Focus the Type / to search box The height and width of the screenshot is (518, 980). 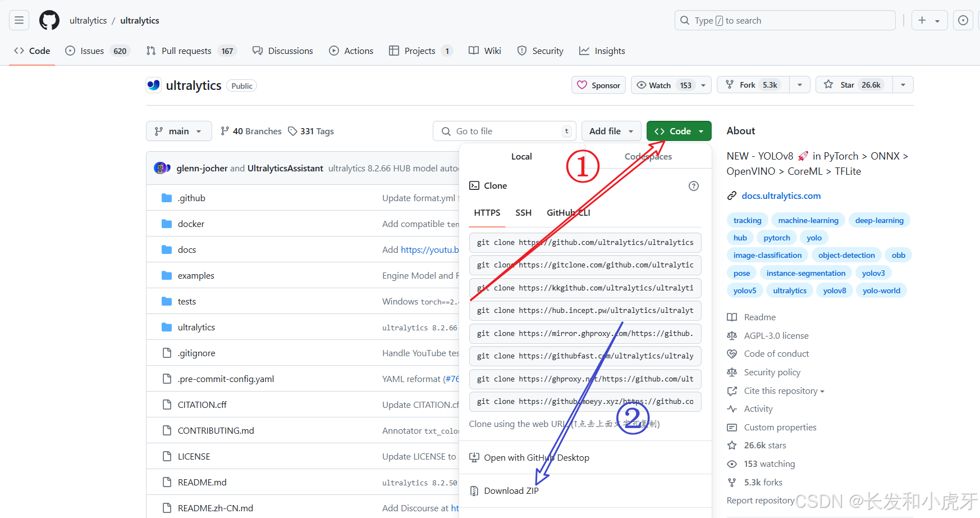click(x=785, y=21)
